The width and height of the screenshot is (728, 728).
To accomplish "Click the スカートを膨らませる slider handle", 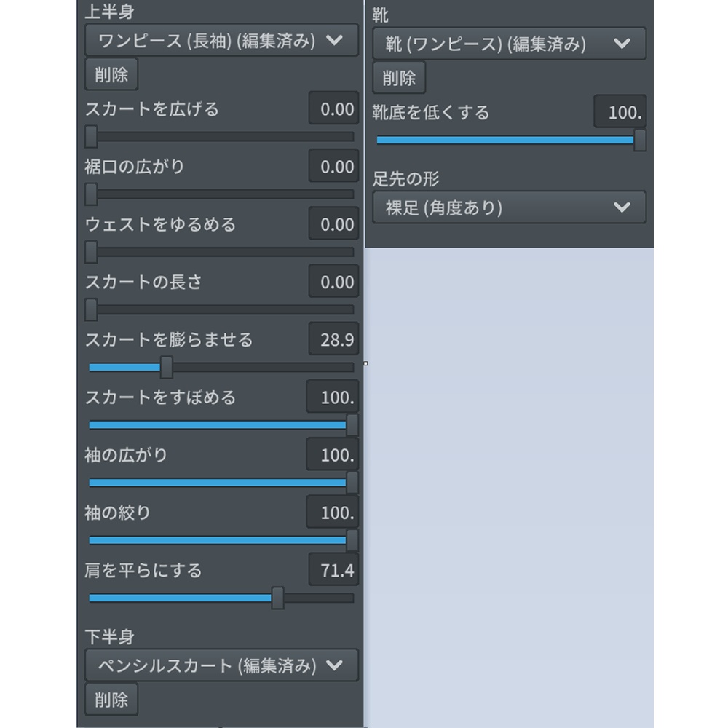I will click(166, 368).
